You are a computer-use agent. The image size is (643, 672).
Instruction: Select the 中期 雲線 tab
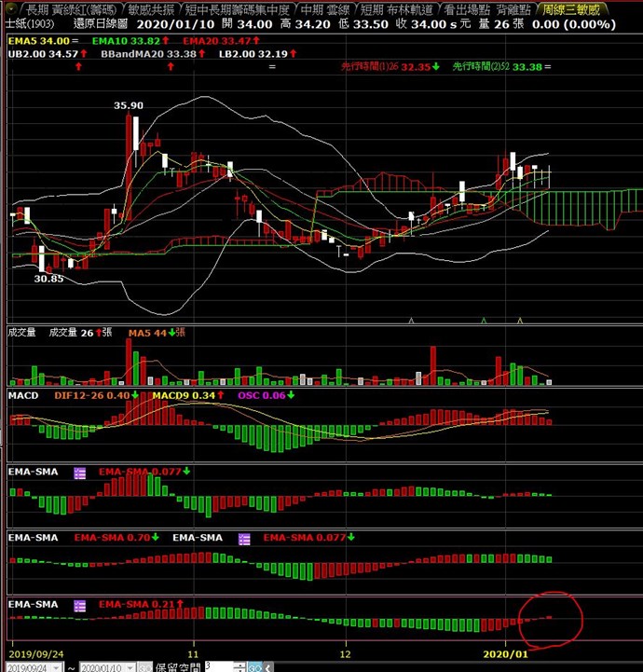[325, 9]
